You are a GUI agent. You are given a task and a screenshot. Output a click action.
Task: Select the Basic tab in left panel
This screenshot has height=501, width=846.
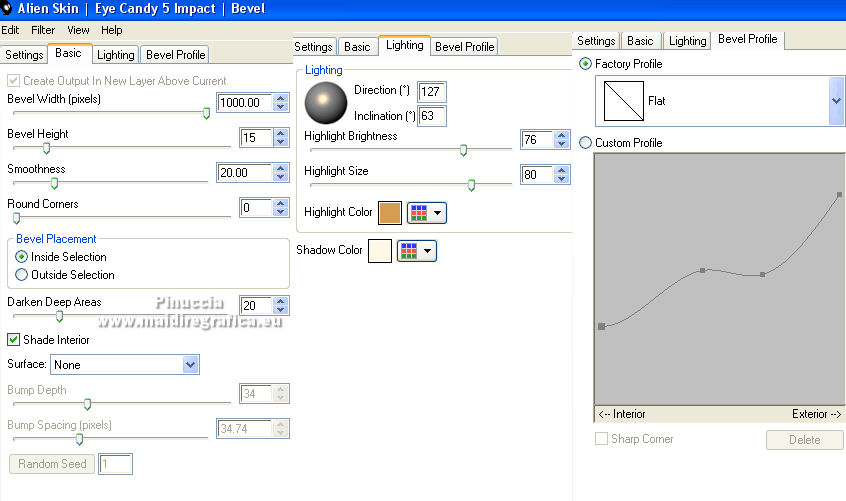coord(69,53)
